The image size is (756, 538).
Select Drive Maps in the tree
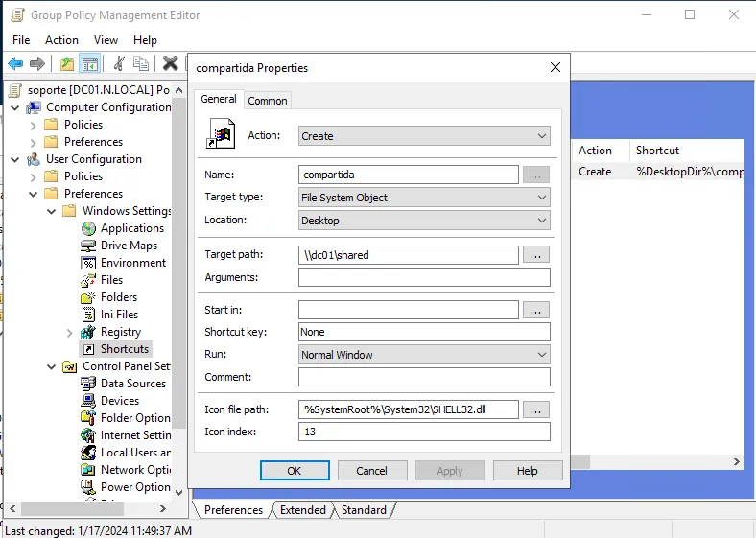coord(129,246)
